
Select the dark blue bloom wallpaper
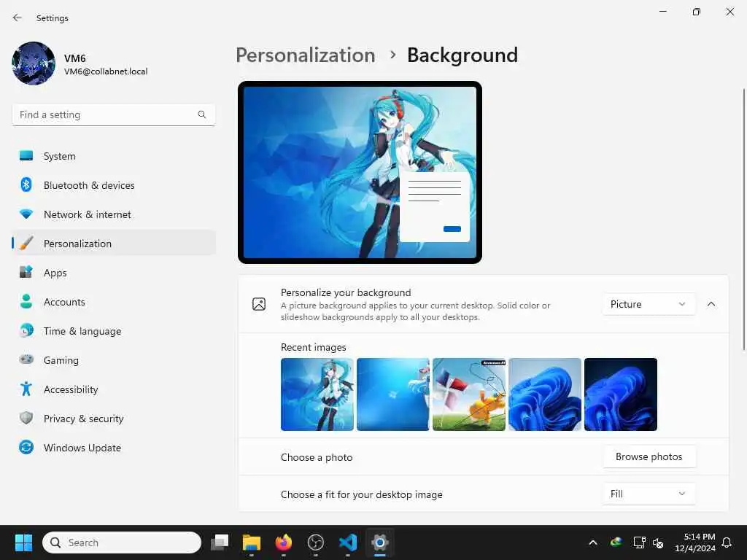[x=621, y=394]
